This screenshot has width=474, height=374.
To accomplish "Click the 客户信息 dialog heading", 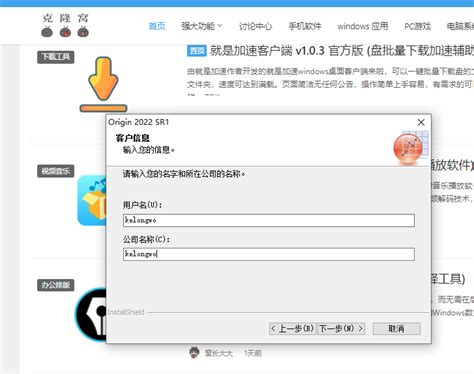I will point(132,138).
